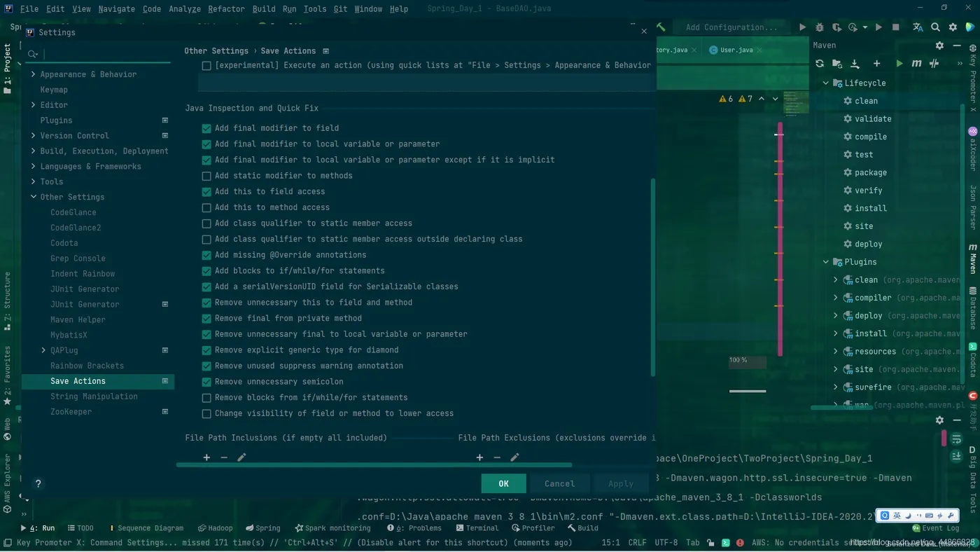This screenshot has width=980, height=552.
Task: Open IDE settings gear in top toolbar
Action: click(x=953, y=27)
